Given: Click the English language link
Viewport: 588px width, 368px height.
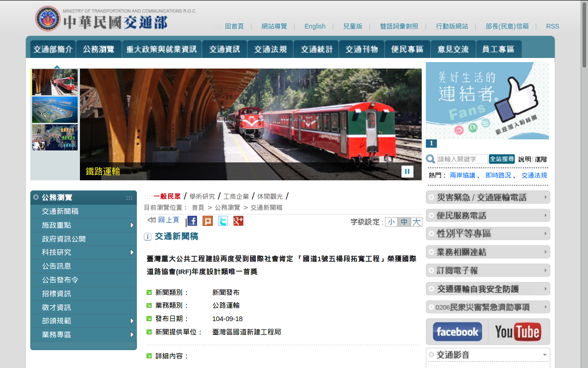Looking at the screenshot, I should tap(315, 26).
